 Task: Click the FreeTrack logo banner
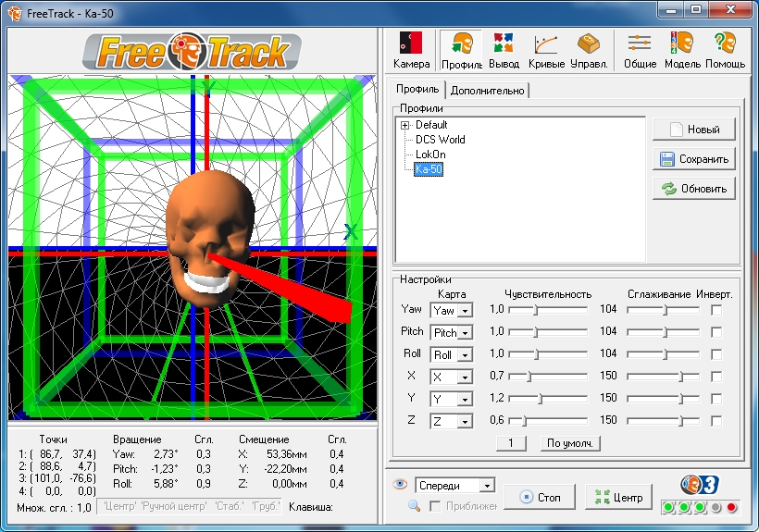click(x=193, y=51)
